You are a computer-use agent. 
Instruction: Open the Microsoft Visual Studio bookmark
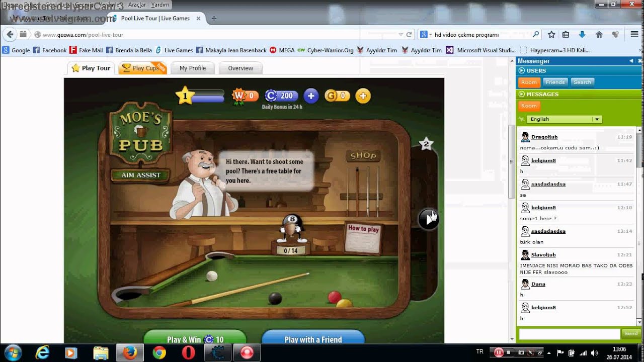click(481, 50)
